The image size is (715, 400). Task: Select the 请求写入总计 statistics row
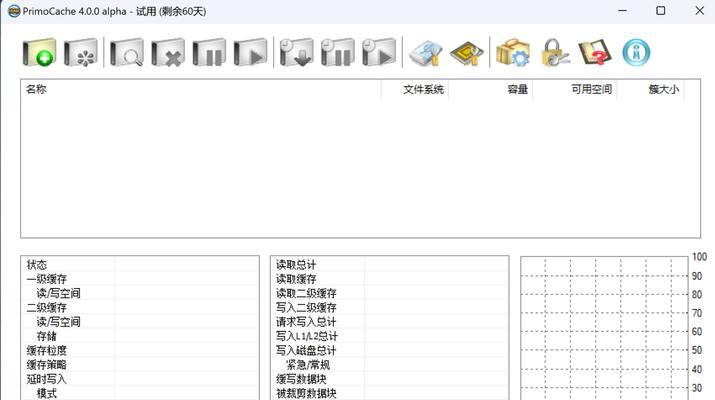pyautogui.click(x=390, y=322)
